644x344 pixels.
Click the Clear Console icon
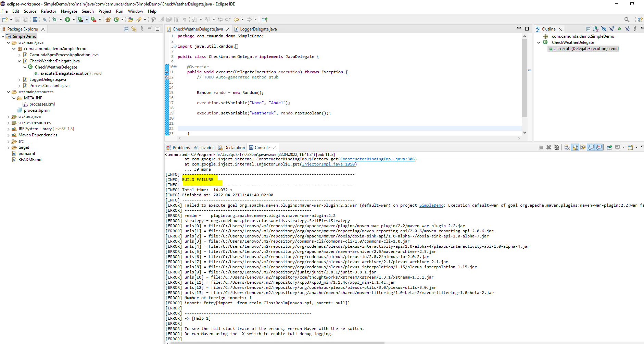point(567,147)
